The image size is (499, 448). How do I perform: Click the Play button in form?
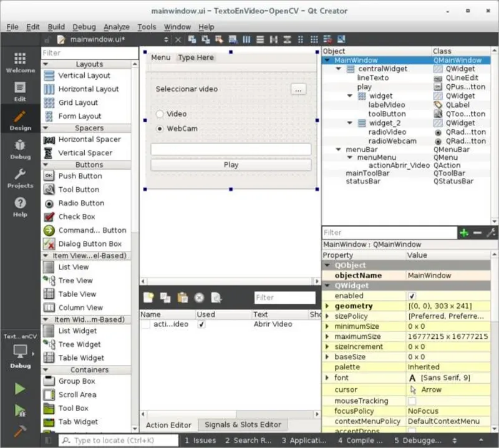pos(231,165)
